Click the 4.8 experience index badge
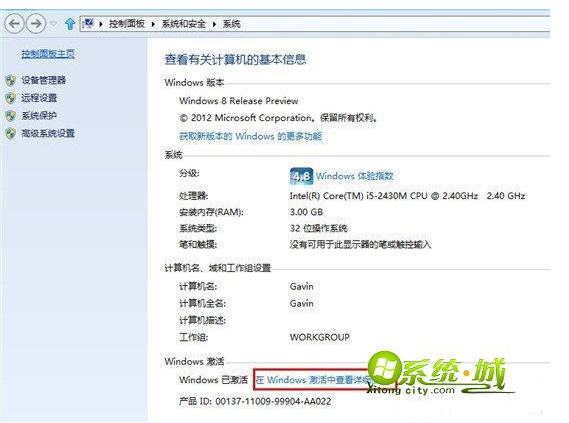Viewport: 569px width, 423px height. tap(301, 176)
